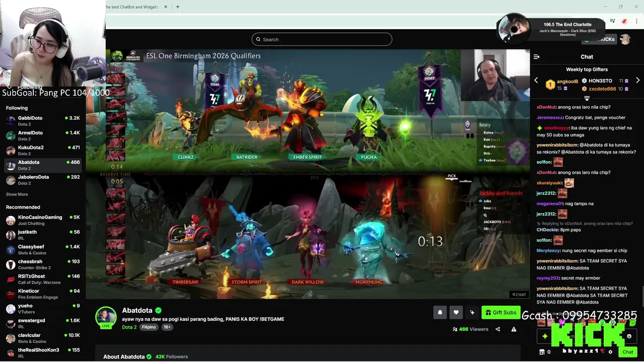Open GabbiDoto channel in Following list

point(43,121)
